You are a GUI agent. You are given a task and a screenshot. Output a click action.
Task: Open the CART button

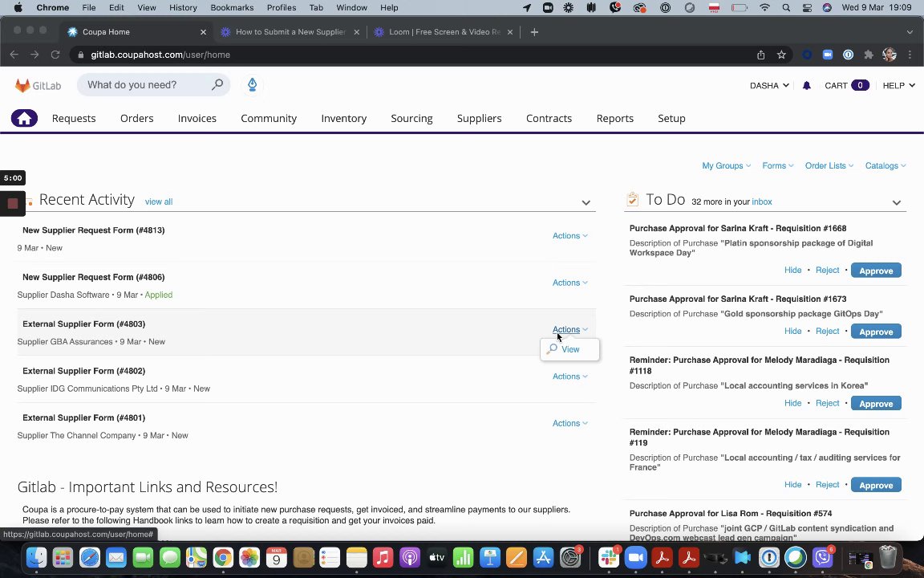[846, 86]
